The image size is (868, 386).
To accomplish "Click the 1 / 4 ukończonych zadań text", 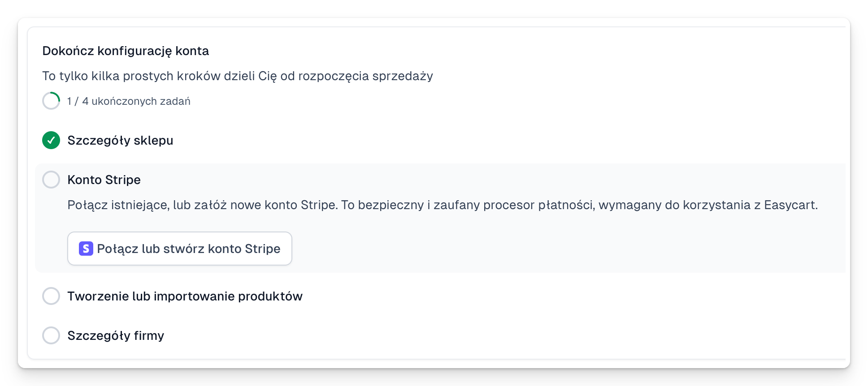I will (129, 101).
